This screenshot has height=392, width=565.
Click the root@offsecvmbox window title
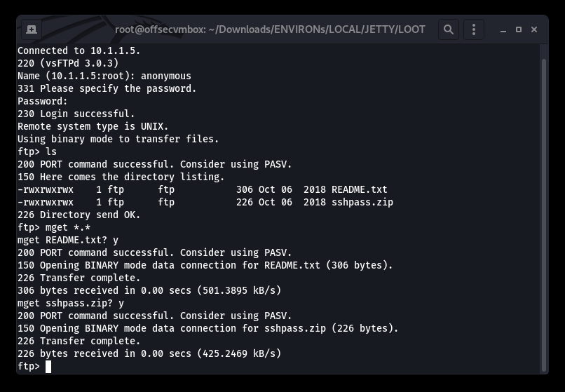[270, 29]
